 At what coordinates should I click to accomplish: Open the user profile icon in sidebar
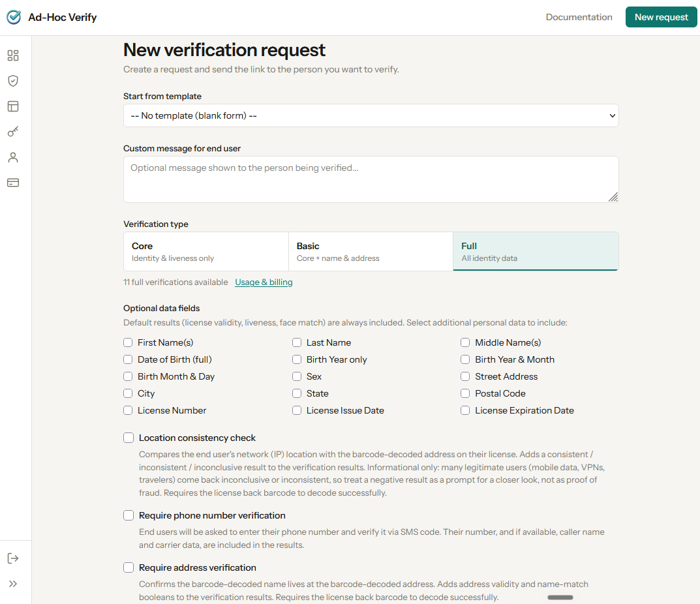[13, 157]
